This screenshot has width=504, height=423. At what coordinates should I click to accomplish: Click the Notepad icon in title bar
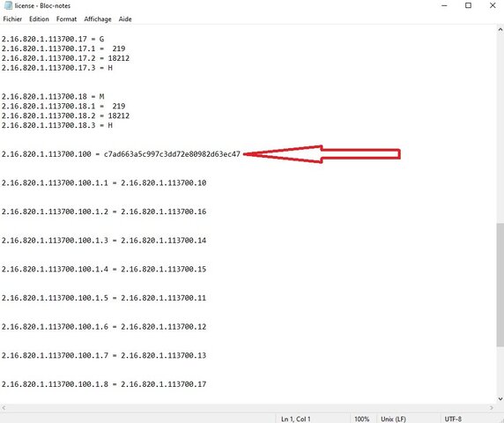(x=8, y=5)
